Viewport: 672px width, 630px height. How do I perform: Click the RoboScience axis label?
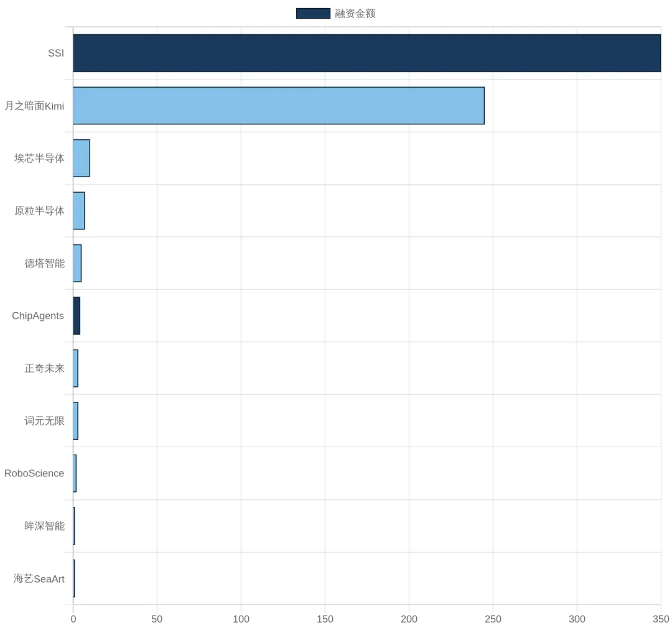click(x=34, y=473)
